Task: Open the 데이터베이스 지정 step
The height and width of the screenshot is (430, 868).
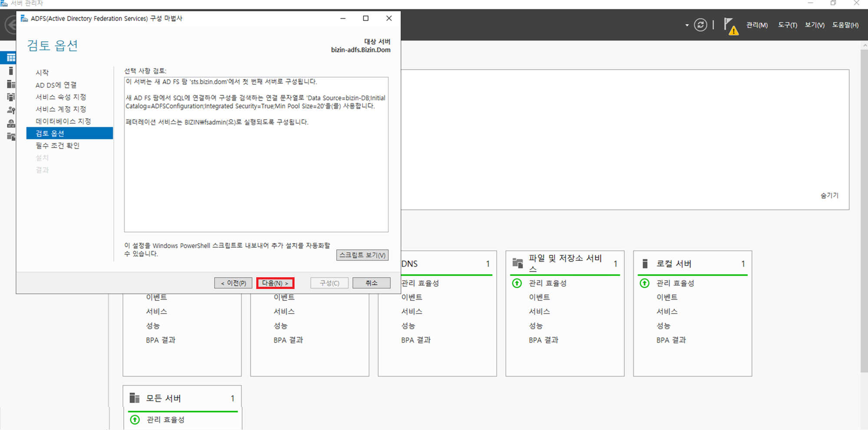Action: (63, 121)
